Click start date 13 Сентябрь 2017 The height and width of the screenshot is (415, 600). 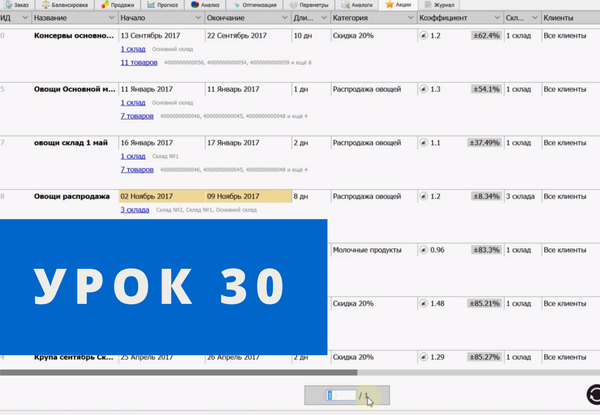coord(150,36)
